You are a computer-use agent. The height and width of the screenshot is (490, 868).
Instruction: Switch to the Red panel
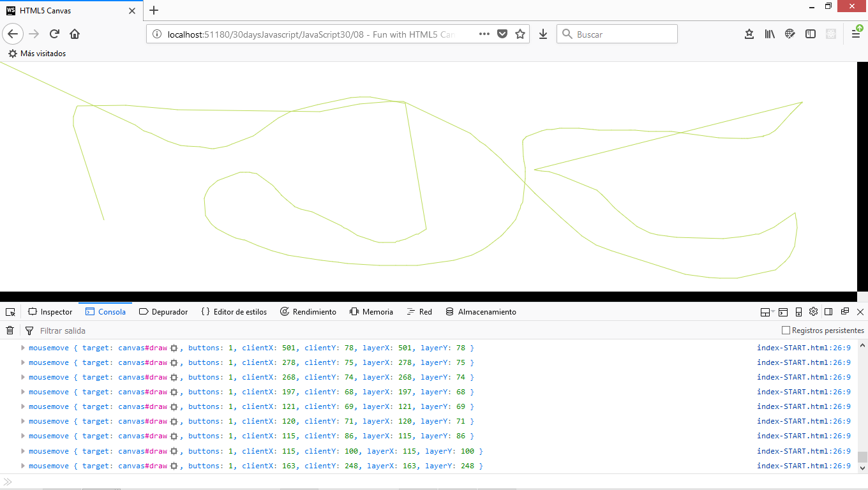click(x=419, y=312)
